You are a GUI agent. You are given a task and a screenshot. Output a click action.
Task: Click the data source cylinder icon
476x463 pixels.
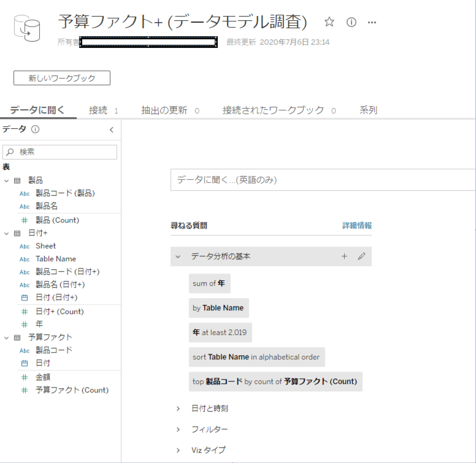coord(27,29)
